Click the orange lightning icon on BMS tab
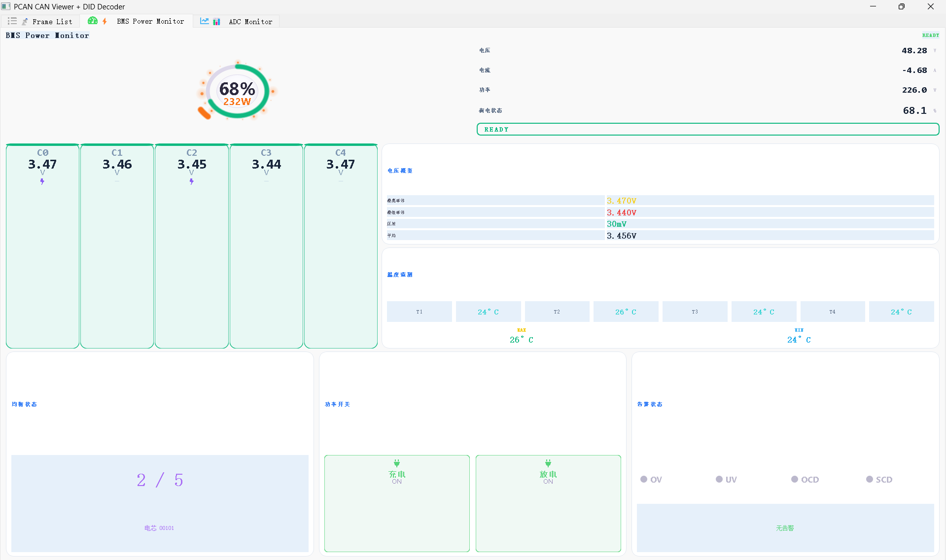This screenshot has height=560, width=946. point(105,21)
